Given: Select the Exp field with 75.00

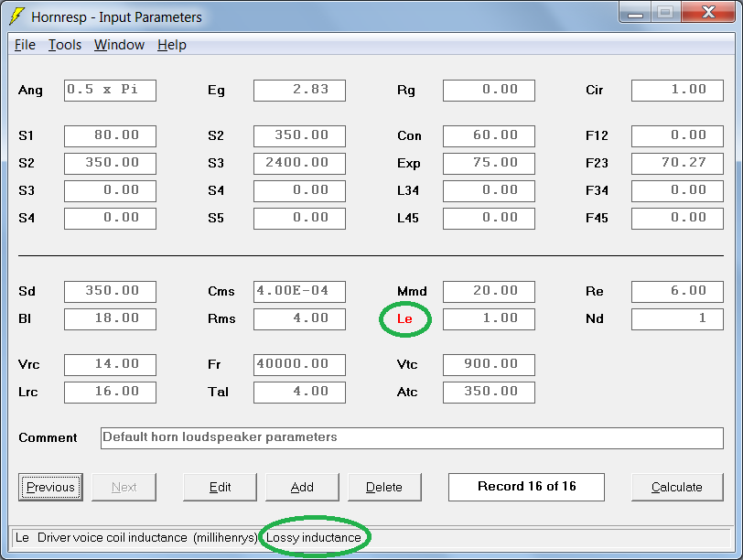Looking at the screenshot, I should [489, 164].
